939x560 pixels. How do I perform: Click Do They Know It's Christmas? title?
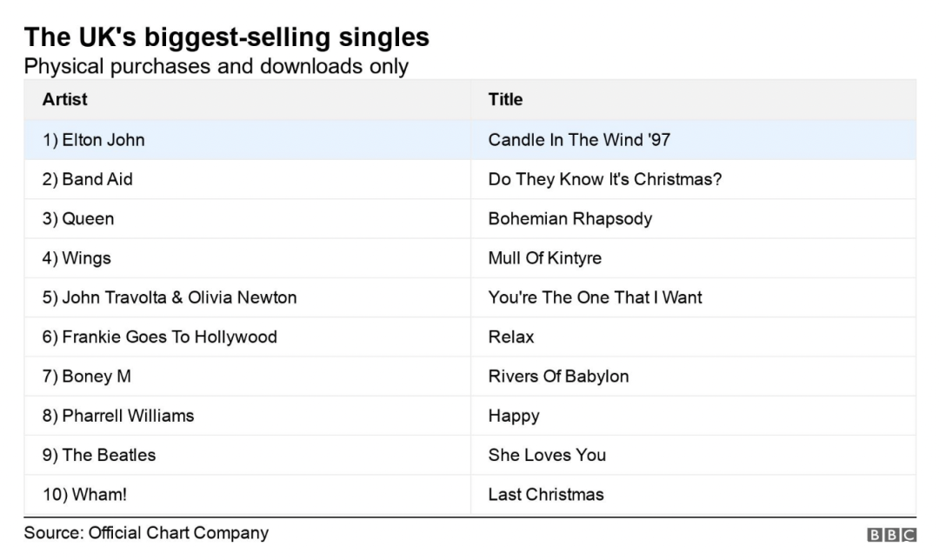tap(605, 179)
